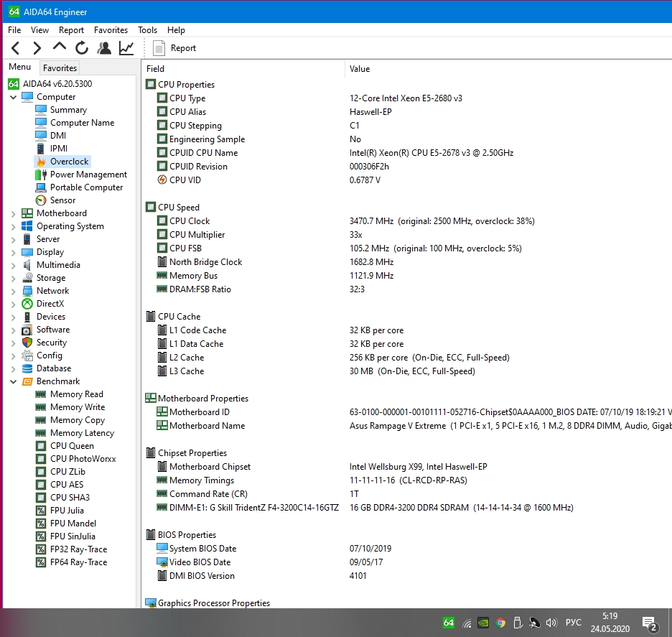The image size is (672, 637).
Task: Click the Security shield icon
Action: point(27,343)
